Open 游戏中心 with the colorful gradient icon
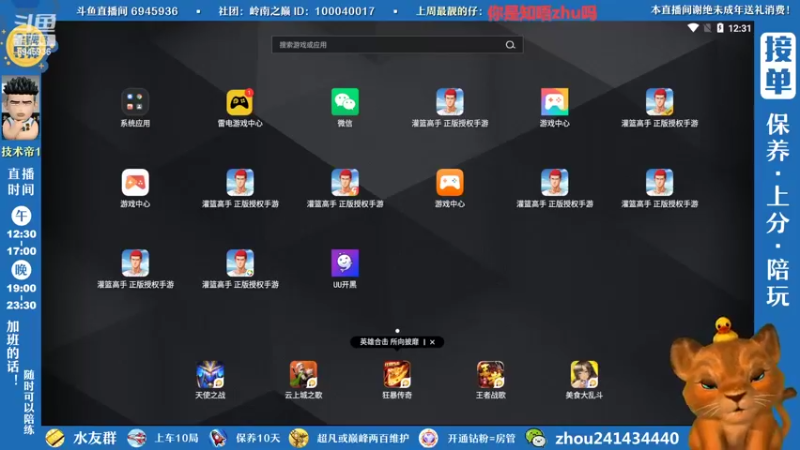800x450 pixels. pos(555,102)
